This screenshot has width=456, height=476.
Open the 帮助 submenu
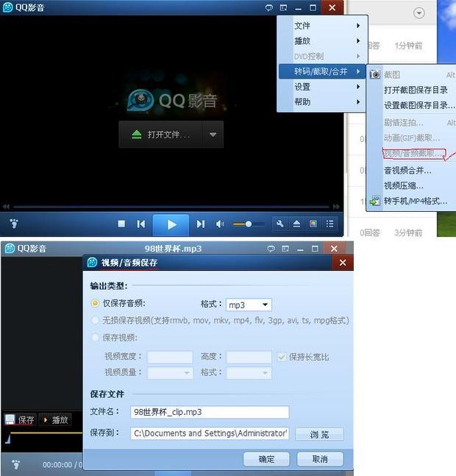(x=321, y=102)
